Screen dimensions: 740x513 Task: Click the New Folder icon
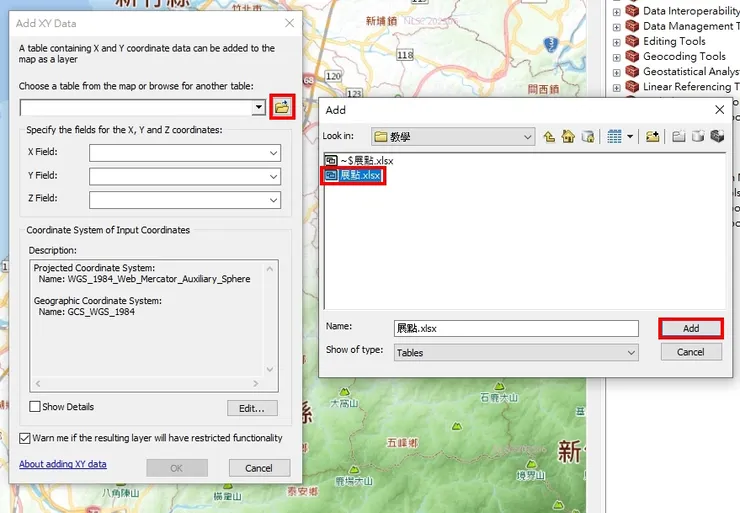click(x=679, y=137)
